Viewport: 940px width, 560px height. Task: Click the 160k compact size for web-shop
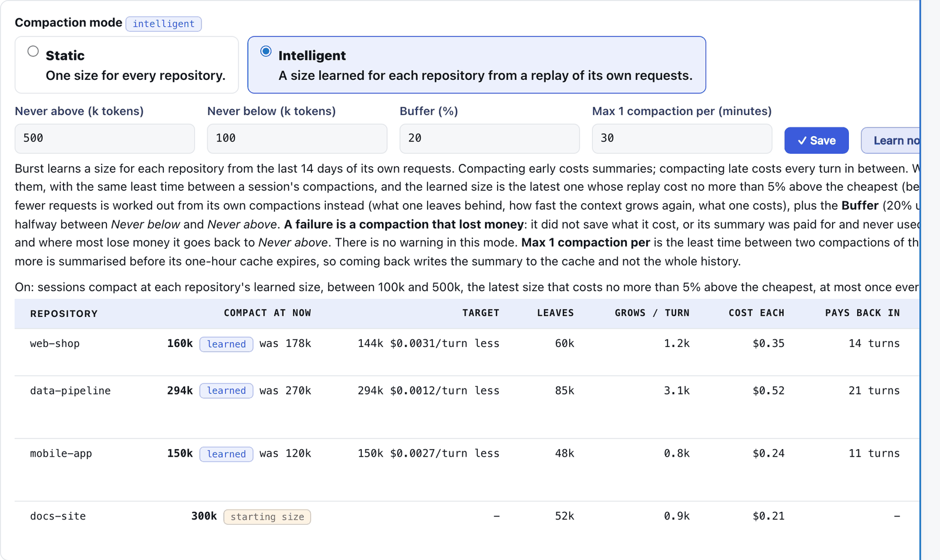[x=180, y=343]
